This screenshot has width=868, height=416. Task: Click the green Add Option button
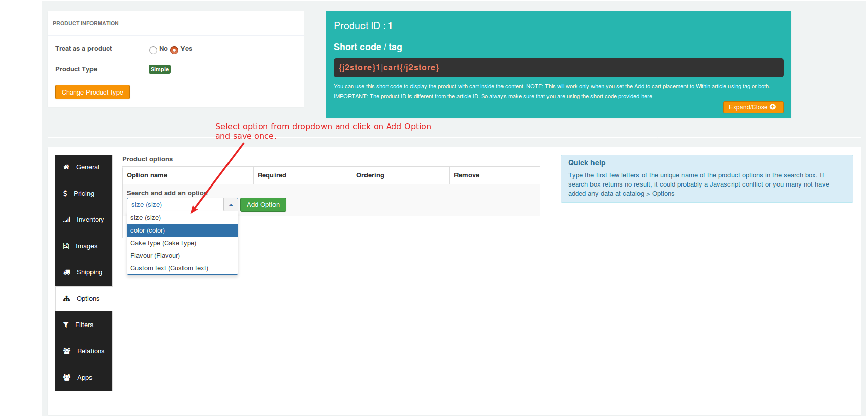tap(263, 205)
